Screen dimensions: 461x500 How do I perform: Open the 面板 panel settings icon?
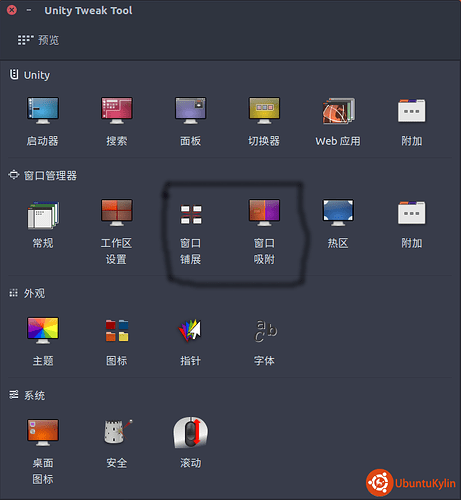[x=191, y=111]
